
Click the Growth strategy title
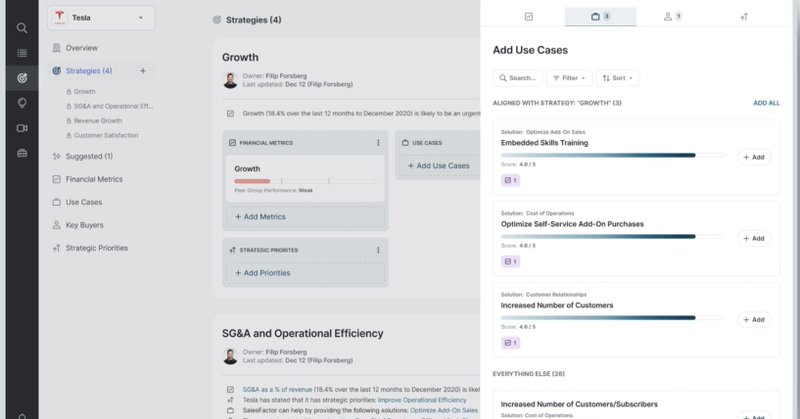[x=240, y=57]
